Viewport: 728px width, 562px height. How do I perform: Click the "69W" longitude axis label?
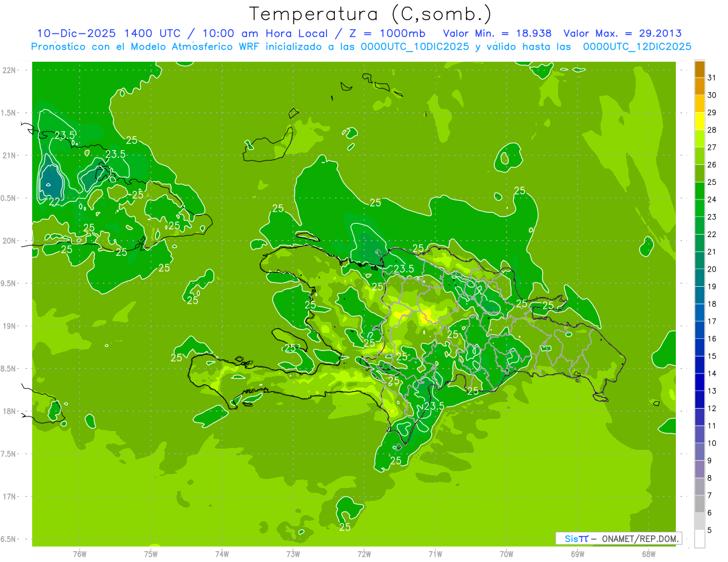577,554
